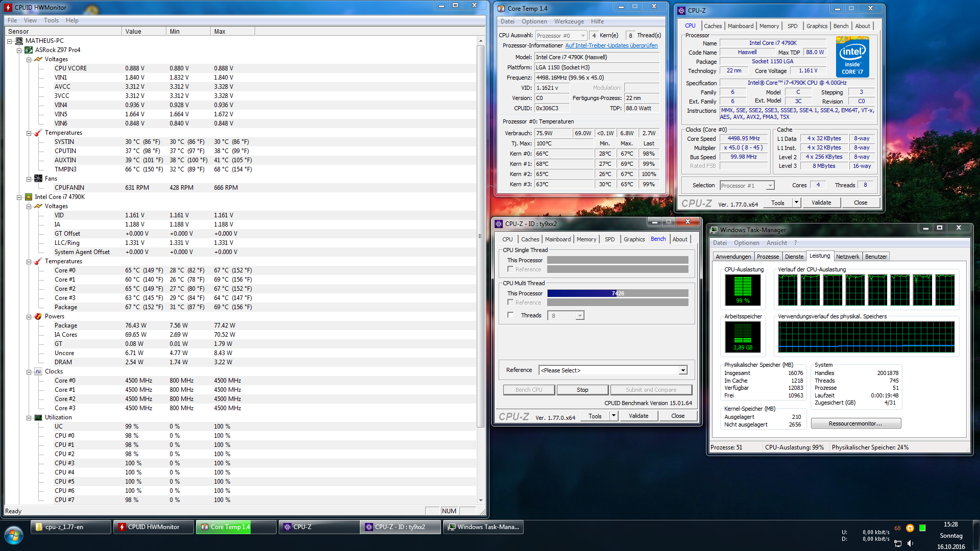Click the HWMonitor vertical scrollbar
980x551 pixels.
480,235
